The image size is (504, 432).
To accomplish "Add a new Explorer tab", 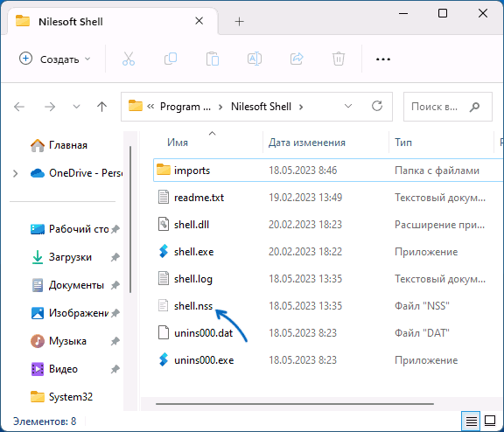I will tap(239, 22).
